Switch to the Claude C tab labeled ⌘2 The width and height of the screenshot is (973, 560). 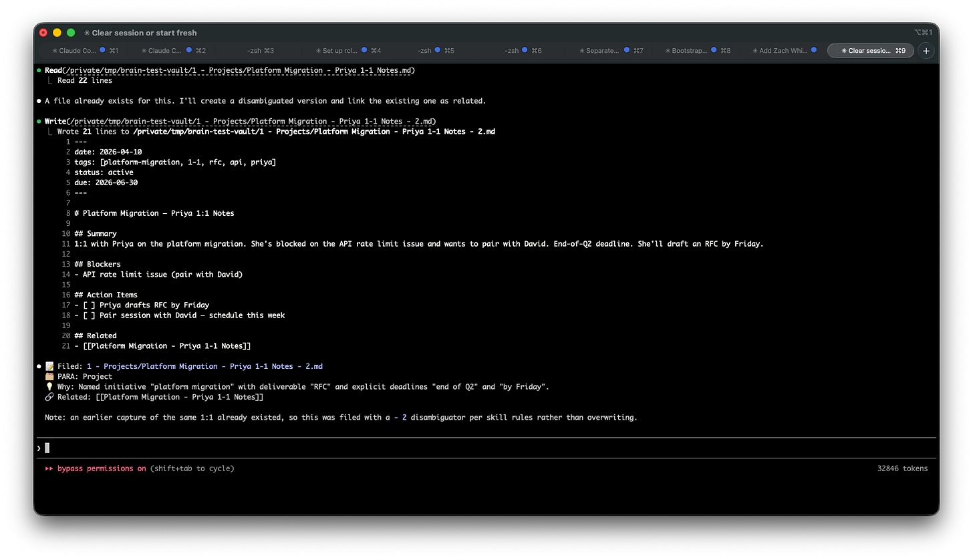tap(173, 51)
